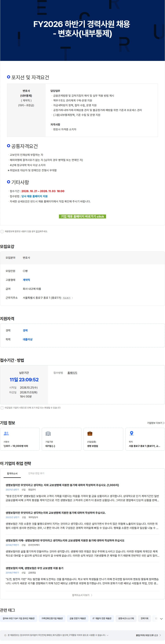Click the briefcase icon in the 산업(업종) card
The width and height of the screenshot is (165, 644).
point(90,433)
